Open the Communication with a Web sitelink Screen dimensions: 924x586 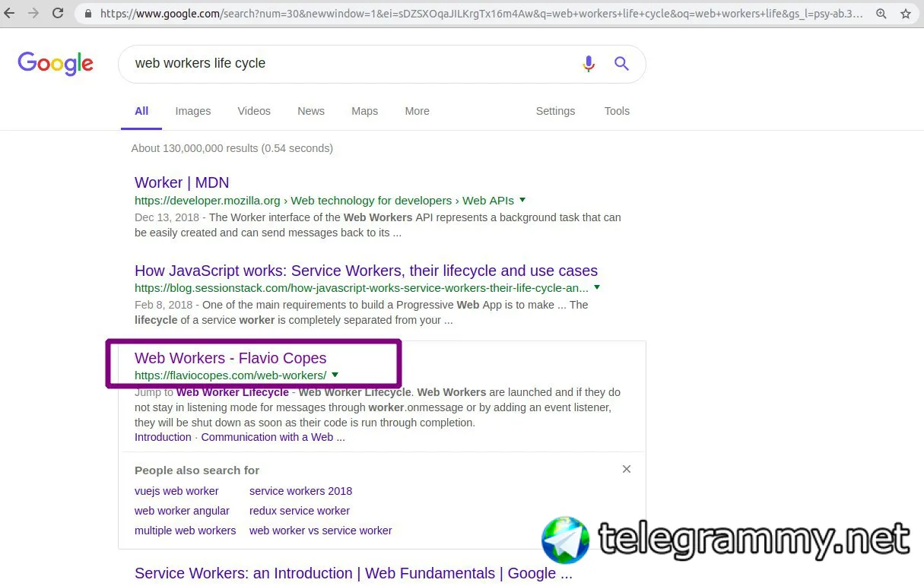point(273,437)
